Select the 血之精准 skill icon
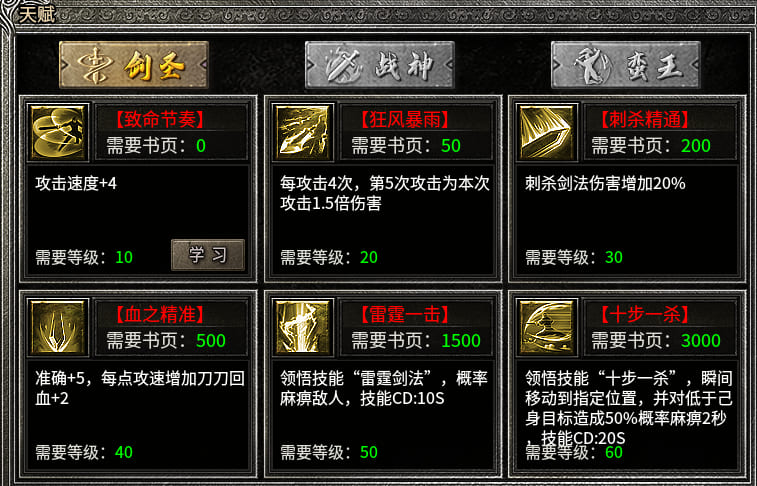The image size is (757, 486). (x=58, y=327)
